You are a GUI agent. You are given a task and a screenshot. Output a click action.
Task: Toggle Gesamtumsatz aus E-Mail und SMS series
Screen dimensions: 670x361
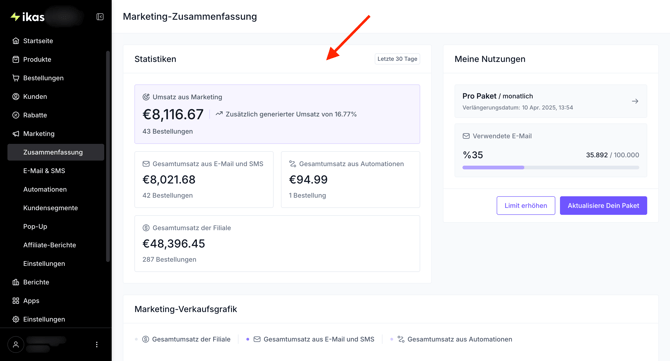(314, 339)
